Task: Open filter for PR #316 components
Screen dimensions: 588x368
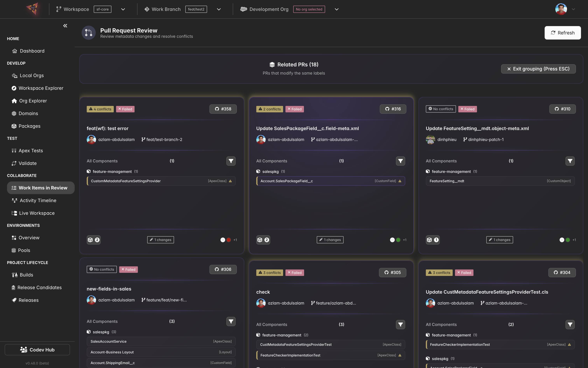Action: coord(400,161)
